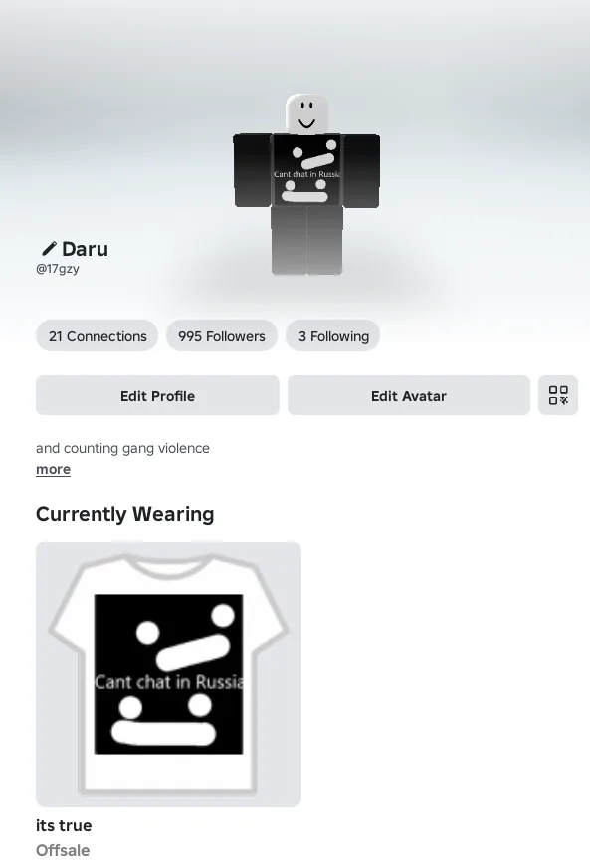Click the avatar's chest shirt graphic

tap(307, 170)
